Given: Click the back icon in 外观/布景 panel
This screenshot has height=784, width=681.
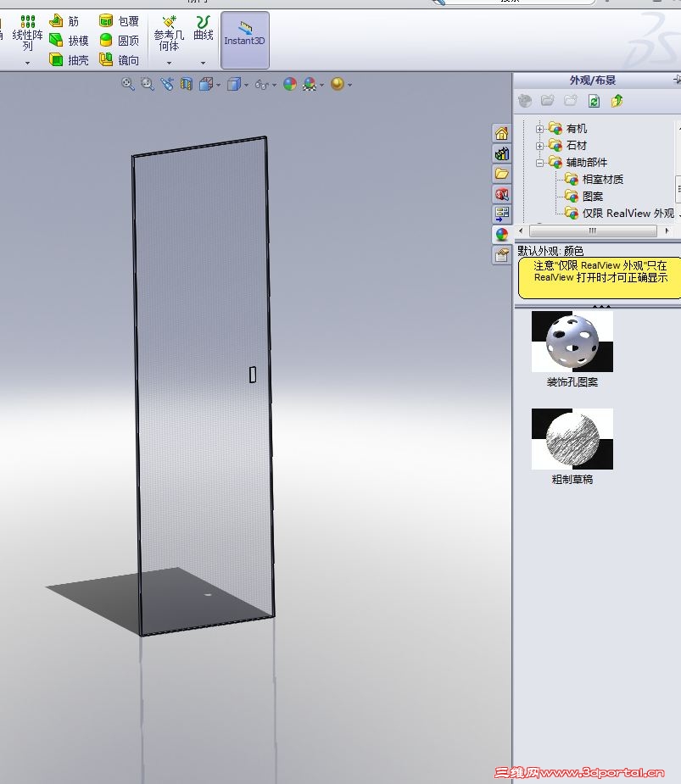Looking at the screenshot, I should 525,101.
